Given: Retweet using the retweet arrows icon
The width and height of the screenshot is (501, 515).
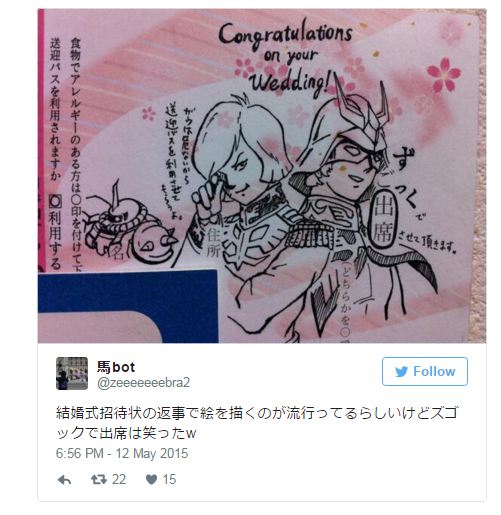Looking at the screenshot, I should tap(99, 479).
